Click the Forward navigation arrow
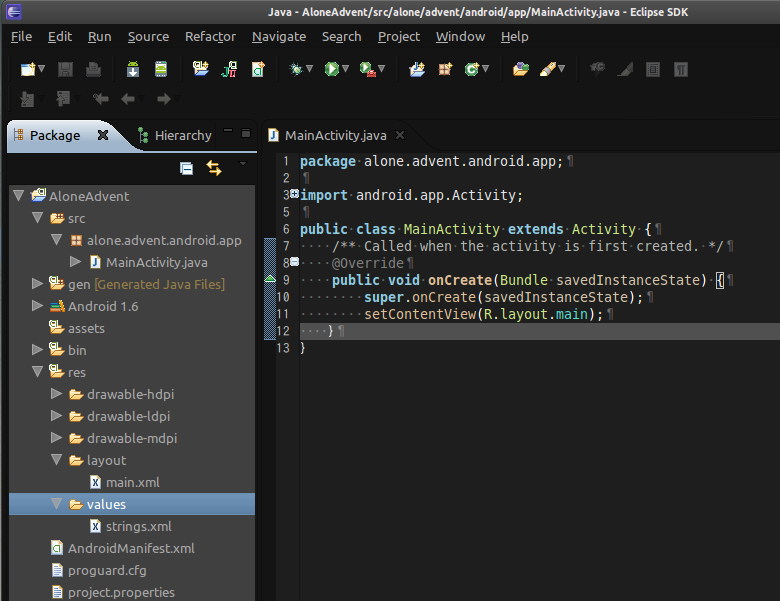Screen dimensions: 780x601 (x=164, y=99)
